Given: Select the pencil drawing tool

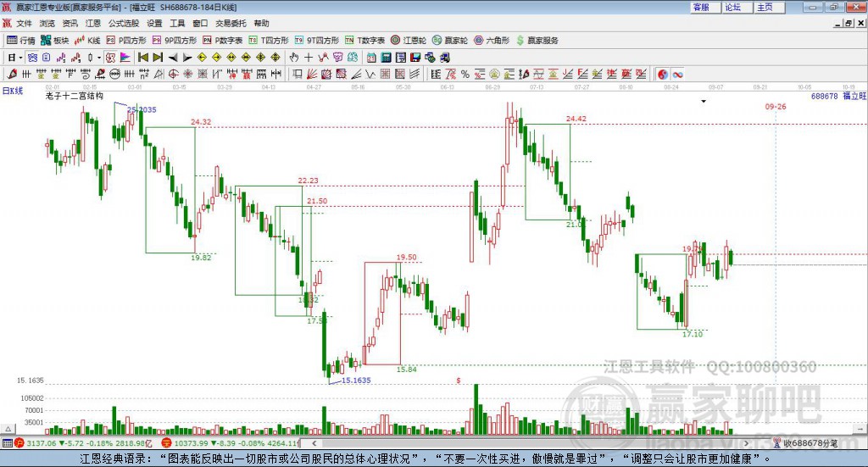Looking at the screenshot, I should pyautogui.click(x=12, y=74).
